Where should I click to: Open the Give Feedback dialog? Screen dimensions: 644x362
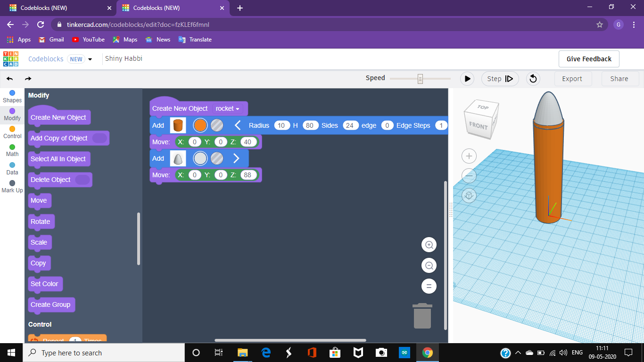588,59
